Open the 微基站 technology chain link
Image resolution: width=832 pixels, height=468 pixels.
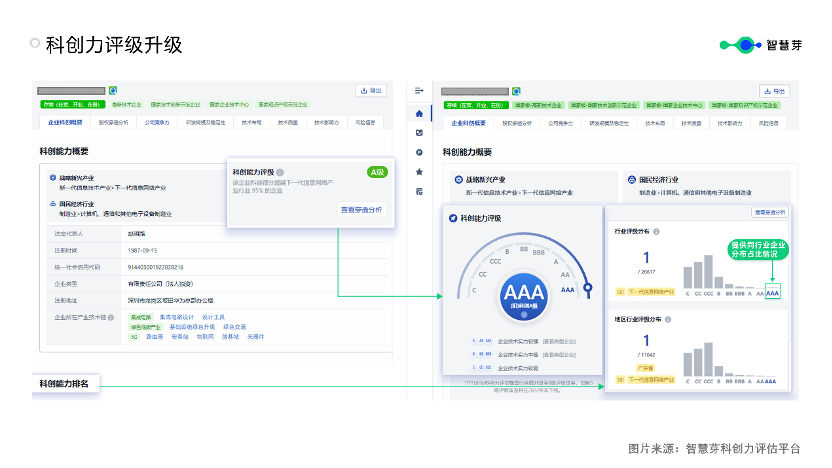coord(230,336)
